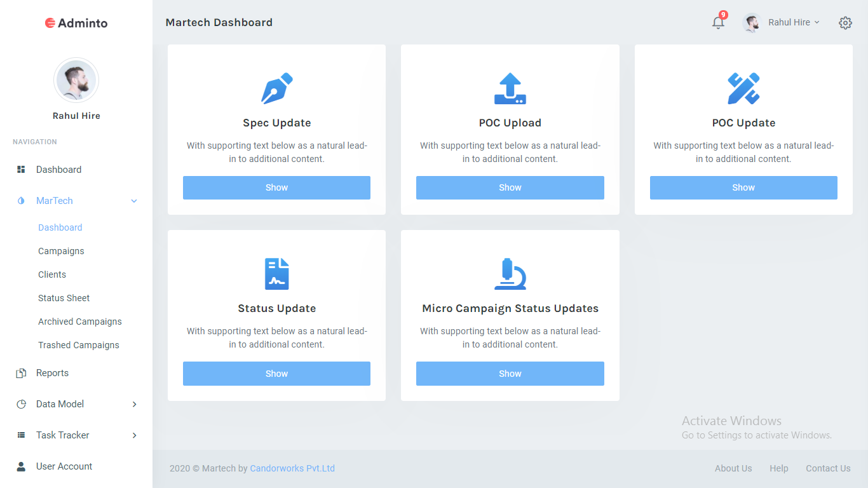Click the notification bell icon

click(x=718, y=23)
